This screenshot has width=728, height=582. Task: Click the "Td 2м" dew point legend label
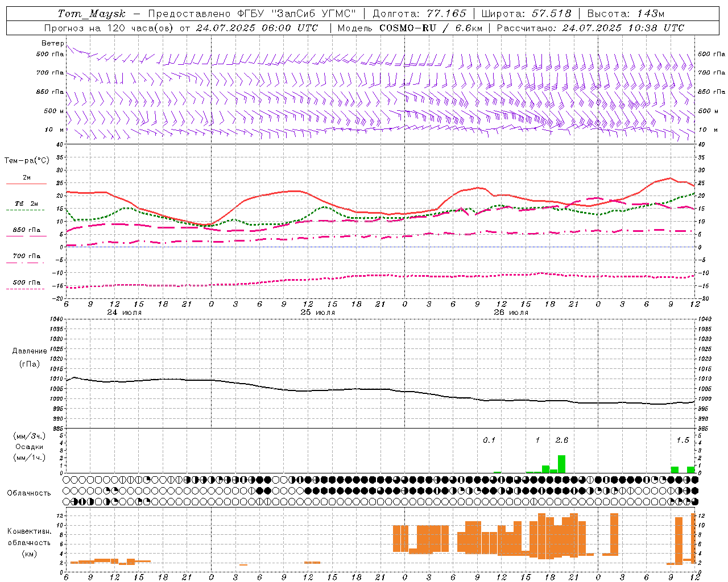tap(27, 203)
